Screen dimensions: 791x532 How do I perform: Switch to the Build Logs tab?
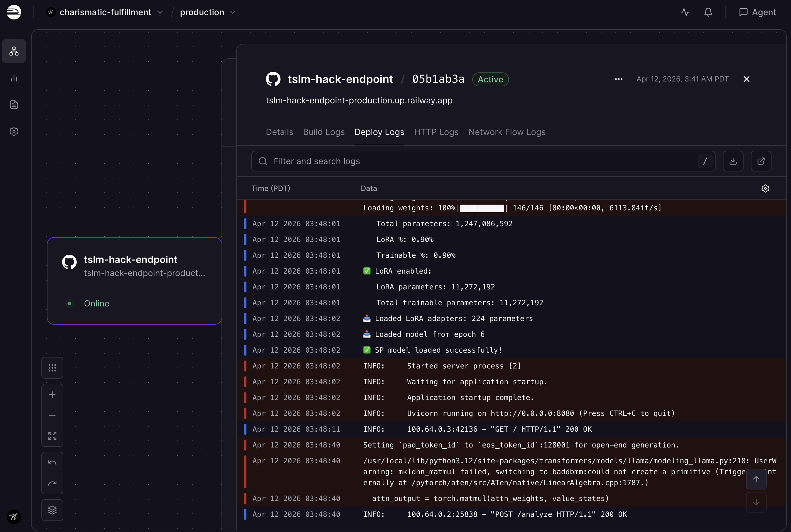coord(323,132)
